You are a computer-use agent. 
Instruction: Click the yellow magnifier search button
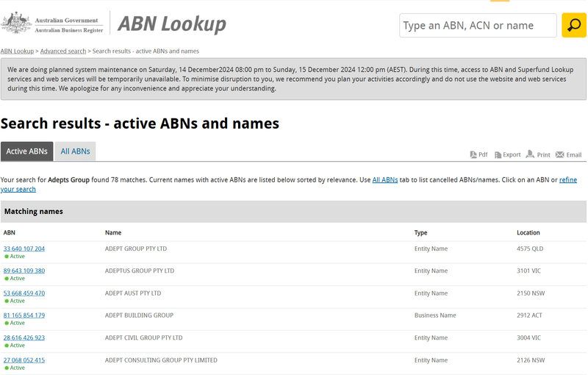(574, 25)
